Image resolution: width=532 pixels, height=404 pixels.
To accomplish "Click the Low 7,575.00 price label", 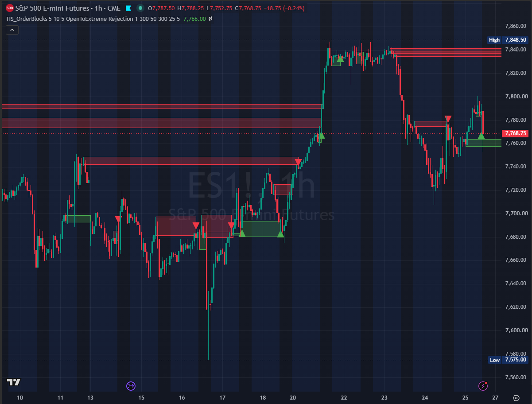I will [508, 360].
